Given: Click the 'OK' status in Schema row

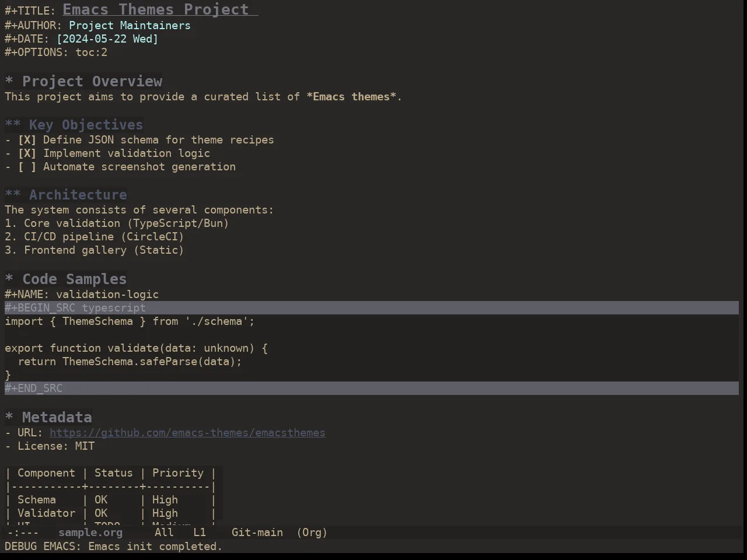Looking at the screenshot, I should coord(101,500).
